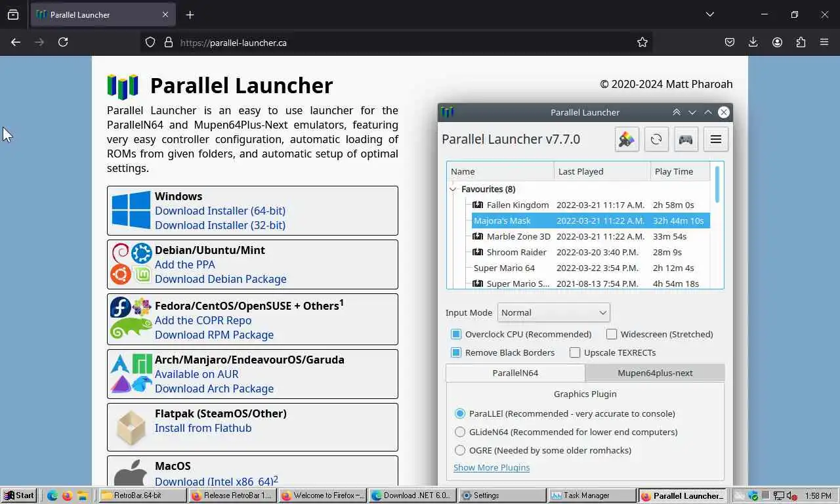The width and height of the screenshot is (840, 504).
Task: Switch to the ParallelN64 tab
Action: point(515,373)
